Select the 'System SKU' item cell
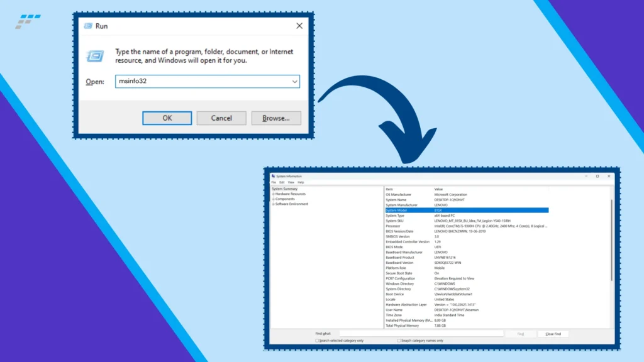 [x=394, y=221]
